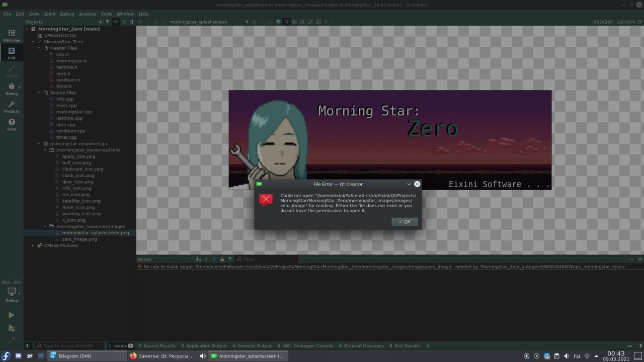Image resolution: width=644 pixels, height=362 pixels.
Task: Collapse the MorningStar_Zero [main] root node
Action: 27,29
